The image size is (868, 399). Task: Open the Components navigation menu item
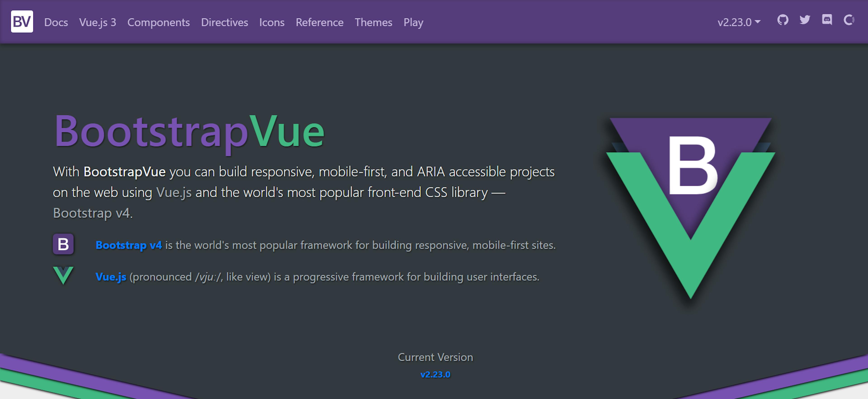157,22
